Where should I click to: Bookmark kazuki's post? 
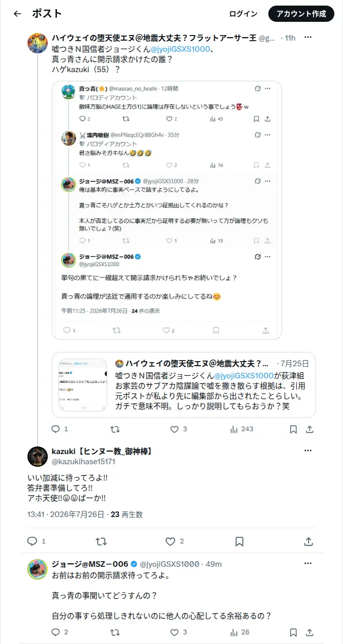coord(239,541)
